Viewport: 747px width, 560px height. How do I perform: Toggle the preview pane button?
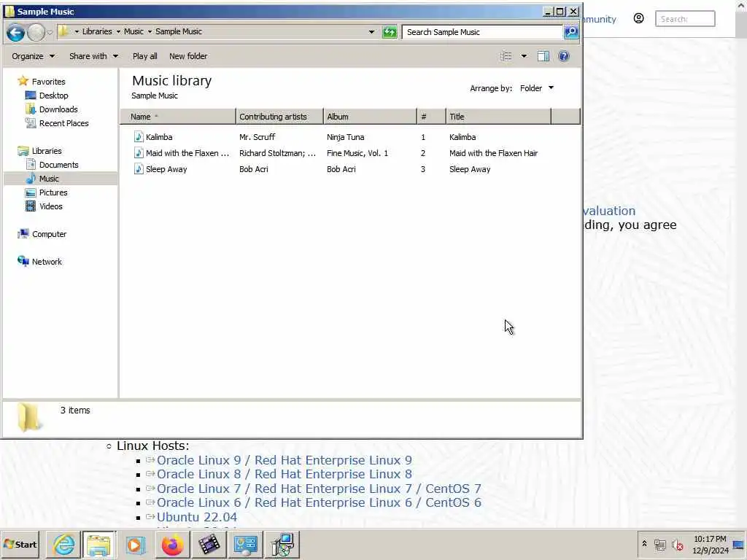coord(543,56)
